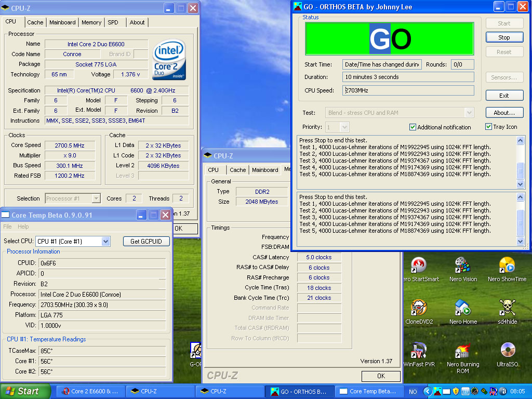Click the down arrow of upper log scrollbar

click(520, 184)
